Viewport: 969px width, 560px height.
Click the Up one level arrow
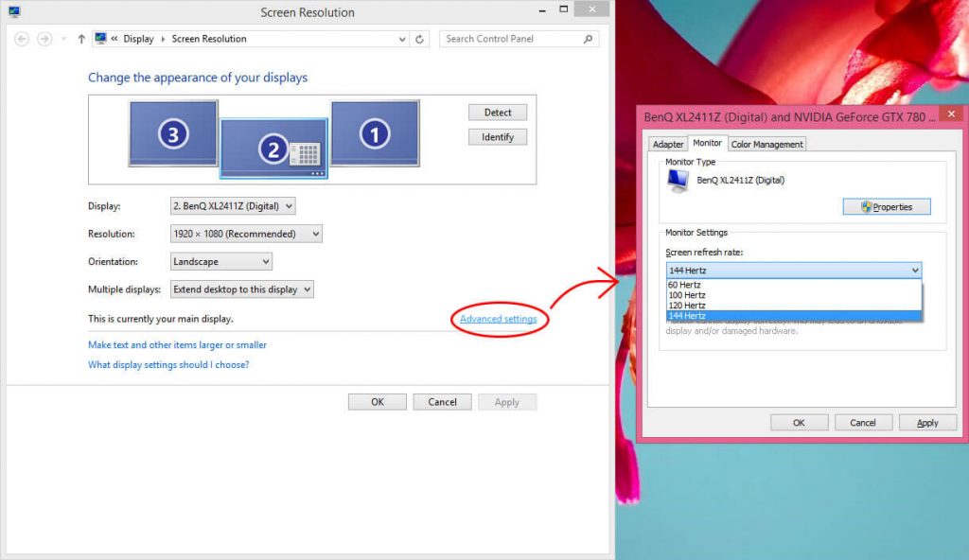tap(80, 39)
